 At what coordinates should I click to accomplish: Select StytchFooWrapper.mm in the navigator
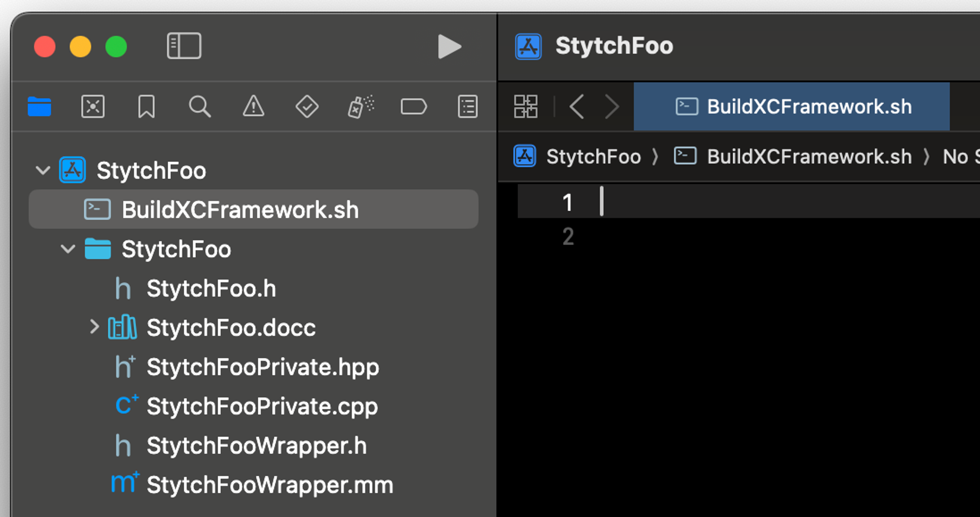[269, 485]
